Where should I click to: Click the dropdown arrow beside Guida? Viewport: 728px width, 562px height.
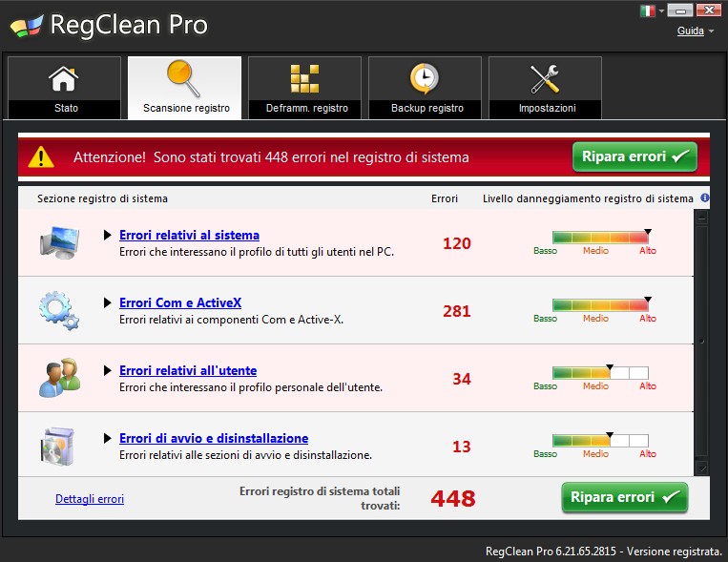coord(711,31)
